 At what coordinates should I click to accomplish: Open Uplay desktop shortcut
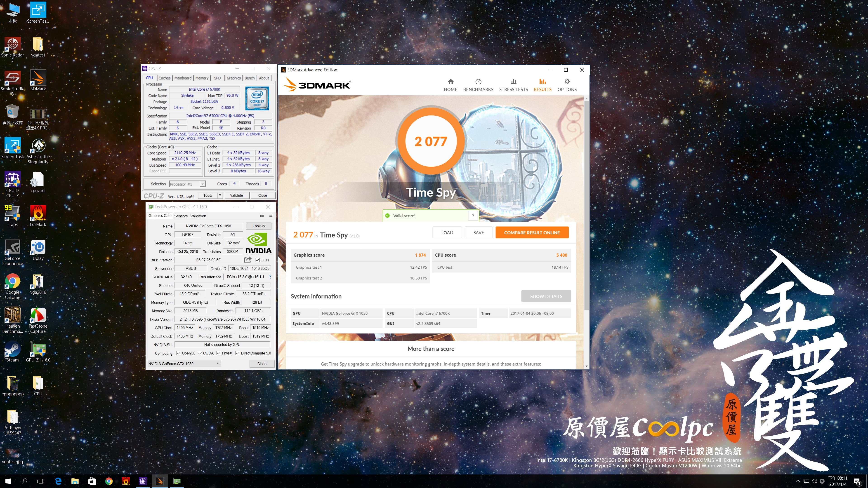coord(38,250)
